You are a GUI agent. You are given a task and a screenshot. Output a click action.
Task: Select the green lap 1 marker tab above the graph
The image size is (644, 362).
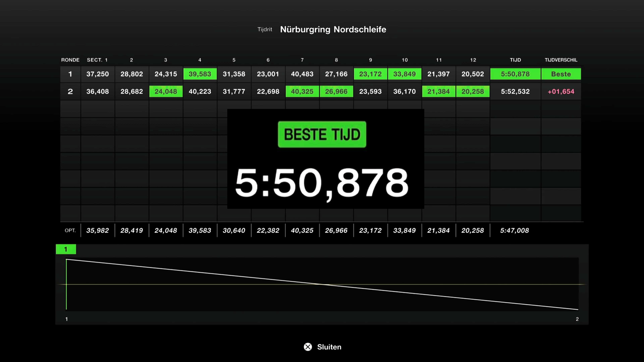point(65,249)
